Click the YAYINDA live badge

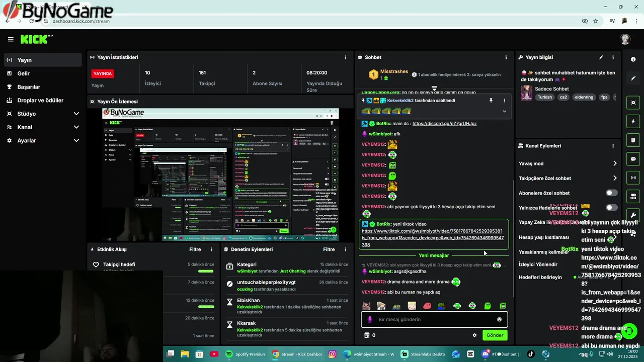pyautogui.click(x=102, y=73)
